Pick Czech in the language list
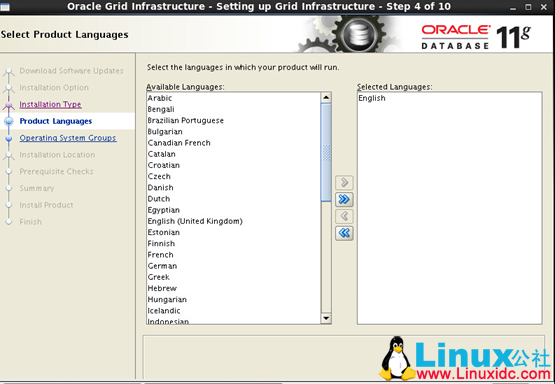The height and width of the screenshot is (384, 555). (234, 177)
